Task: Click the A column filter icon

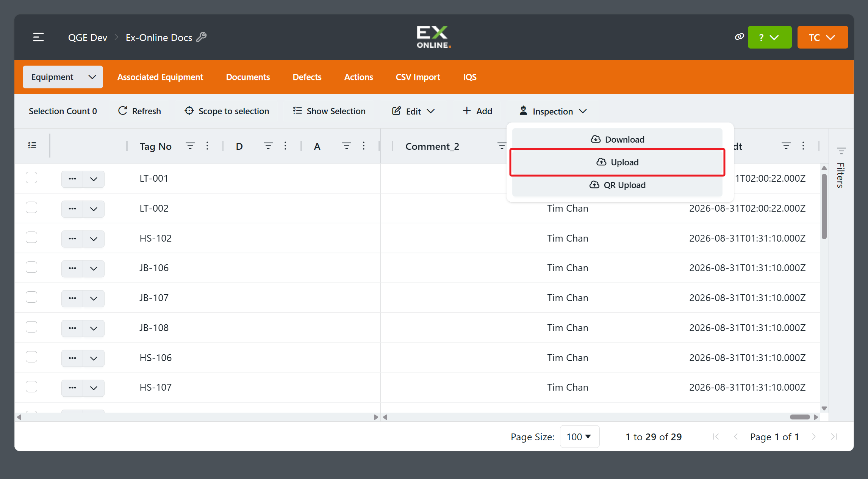Action: [346, 146]
